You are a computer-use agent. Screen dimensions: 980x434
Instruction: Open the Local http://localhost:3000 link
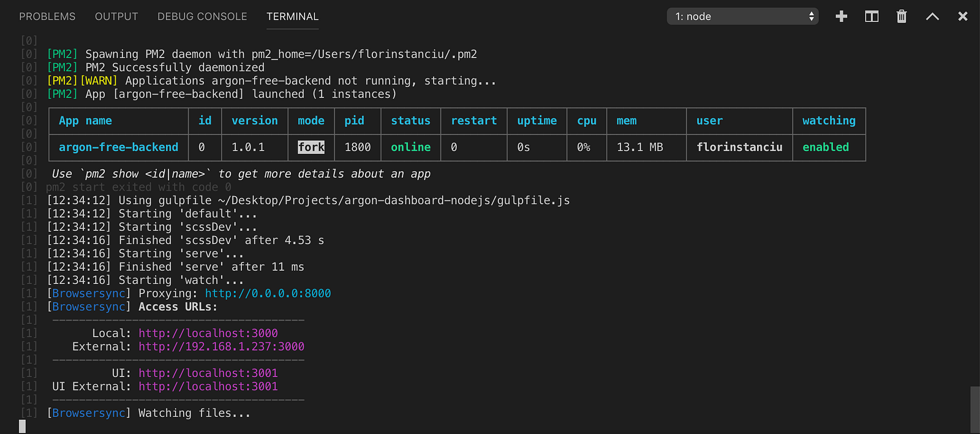[208, 333]
